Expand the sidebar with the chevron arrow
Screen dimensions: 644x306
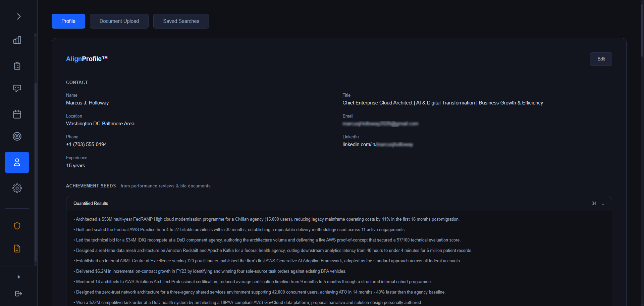tap(19, 16)
